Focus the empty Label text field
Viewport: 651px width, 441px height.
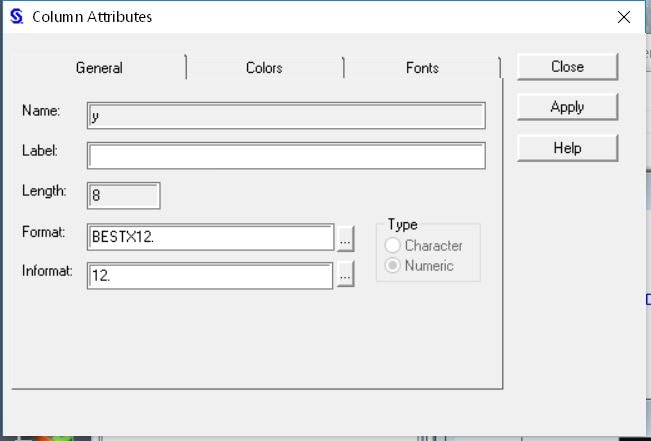(286, 156)
